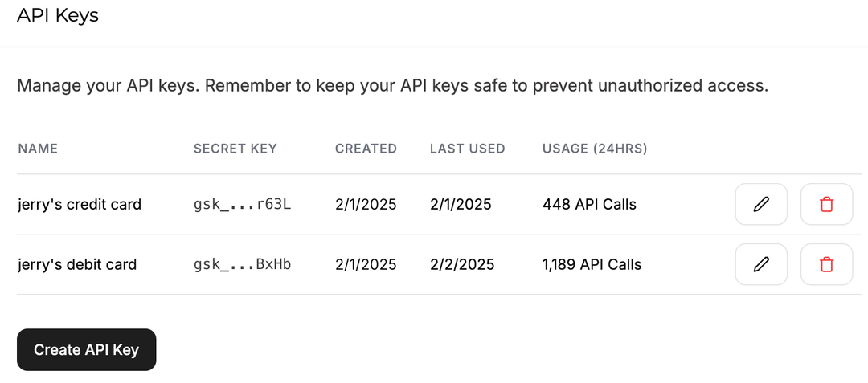Select the jerry's debit card name
This screenshot has width=868, height=383.
pyautogui.click(x=77, y=264)
